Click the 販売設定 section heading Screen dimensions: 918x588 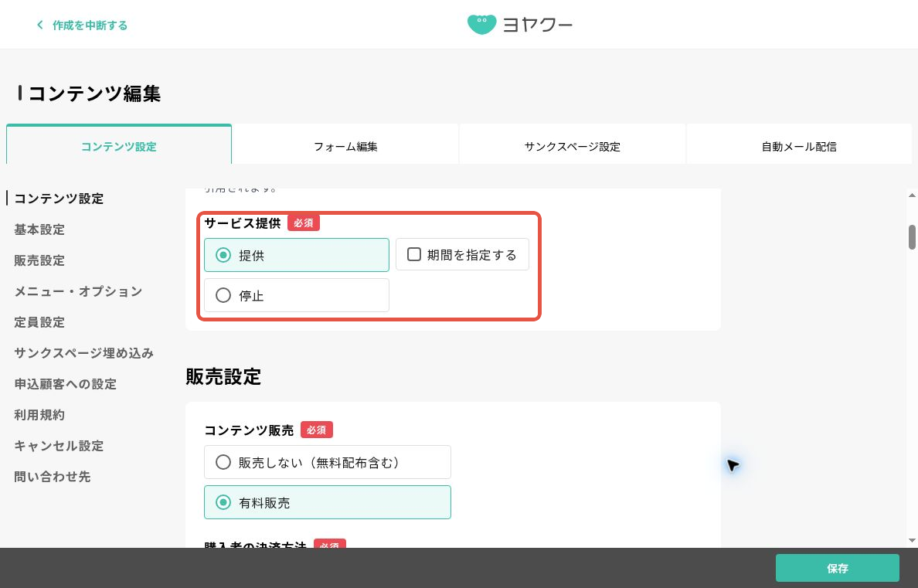tap(223, 376)
